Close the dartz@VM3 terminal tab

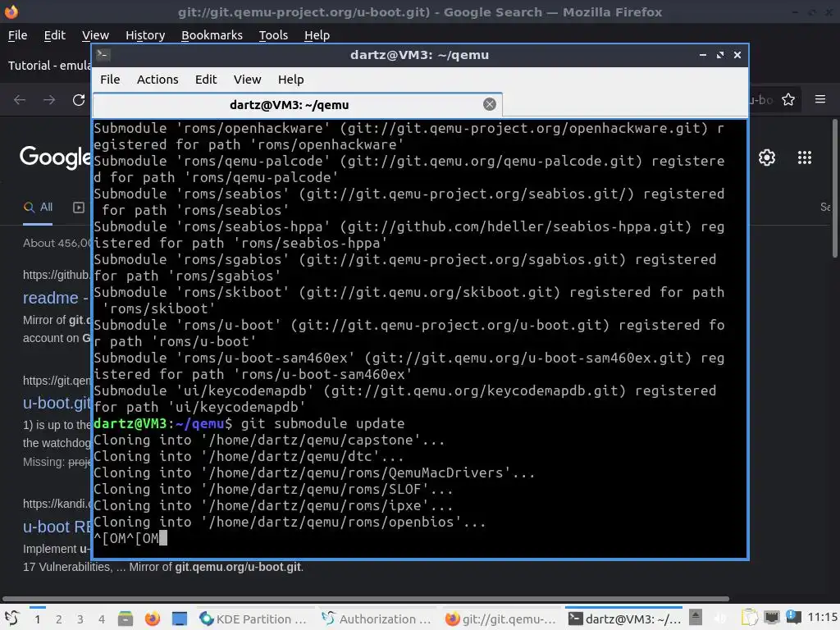pos(489,104)
